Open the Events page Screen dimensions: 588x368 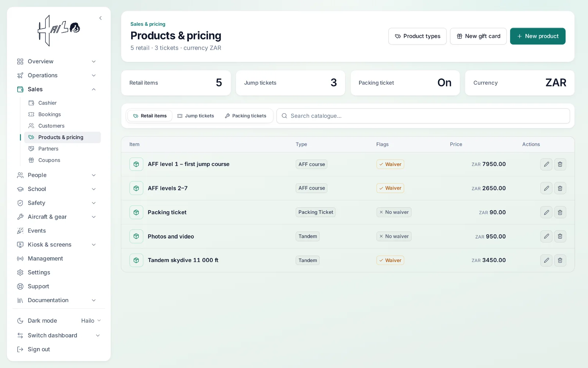coord(57,231)
